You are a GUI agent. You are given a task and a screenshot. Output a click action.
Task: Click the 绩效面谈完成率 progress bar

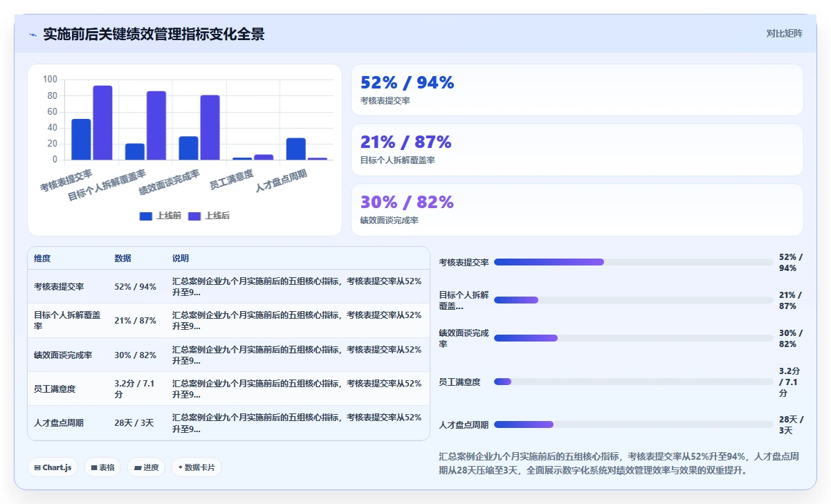(x=634, y=338)
